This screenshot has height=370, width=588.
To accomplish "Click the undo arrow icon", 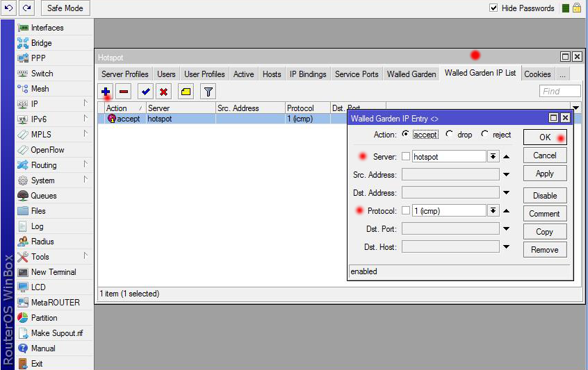I will coord(9,8).
